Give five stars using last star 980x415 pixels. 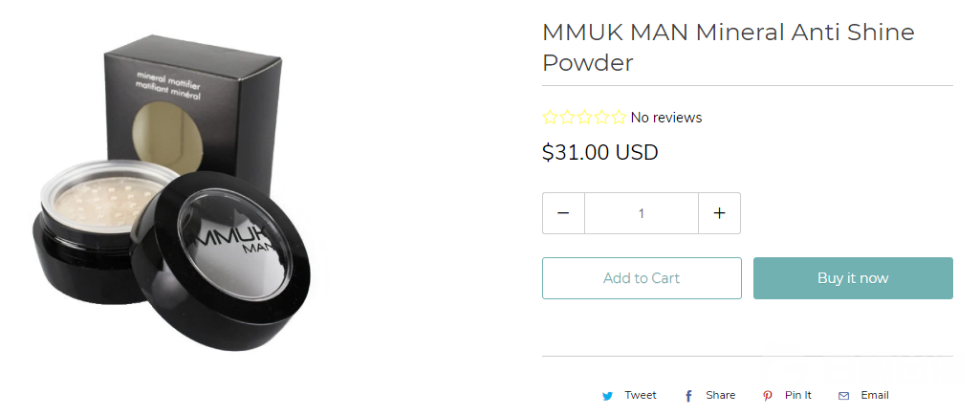pyautogui.click(x=619, y=118)
